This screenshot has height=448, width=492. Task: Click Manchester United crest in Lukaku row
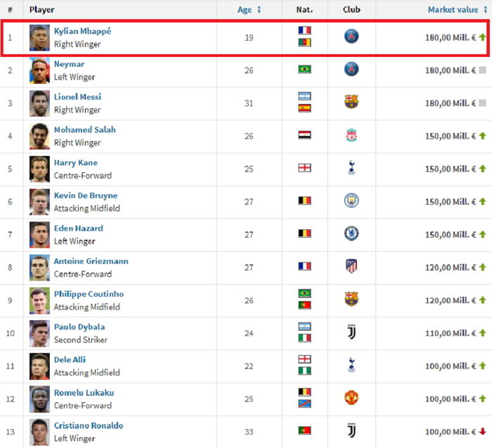351,398
